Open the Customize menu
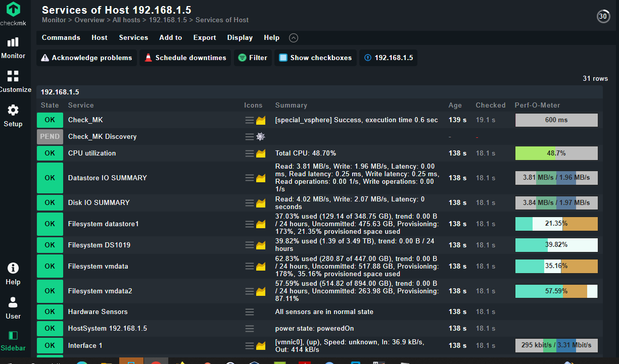619x364 pixels. (13, 81)
